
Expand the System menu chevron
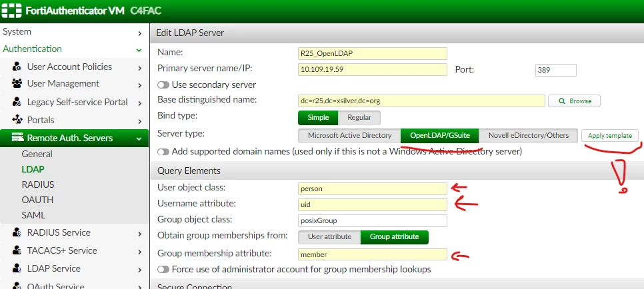(x=139, y=33)
